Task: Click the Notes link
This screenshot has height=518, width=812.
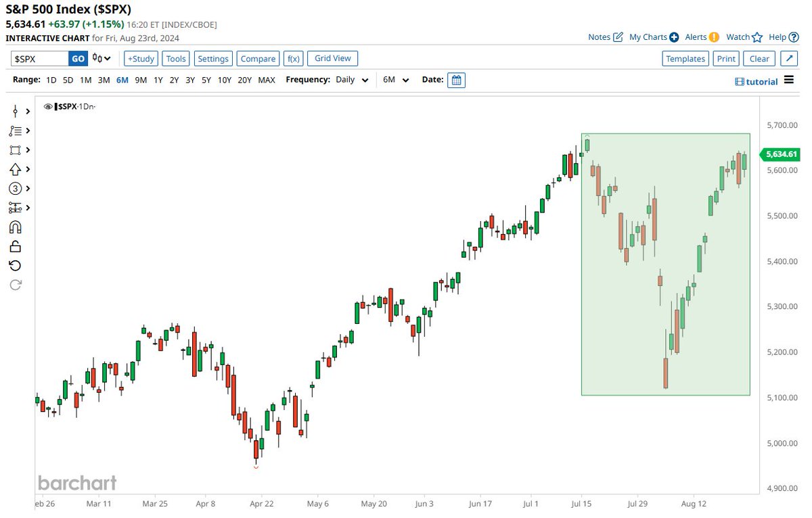Action: [x=600, y=37]
